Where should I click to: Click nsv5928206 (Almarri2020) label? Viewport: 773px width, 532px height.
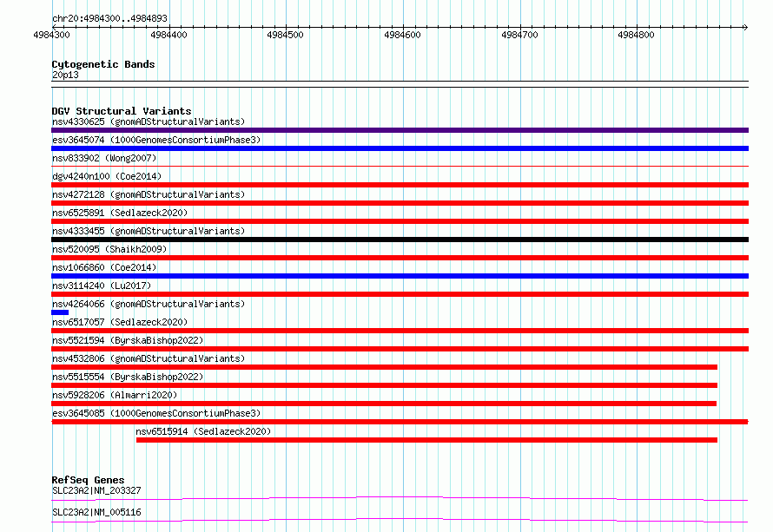tap(115, 395)
